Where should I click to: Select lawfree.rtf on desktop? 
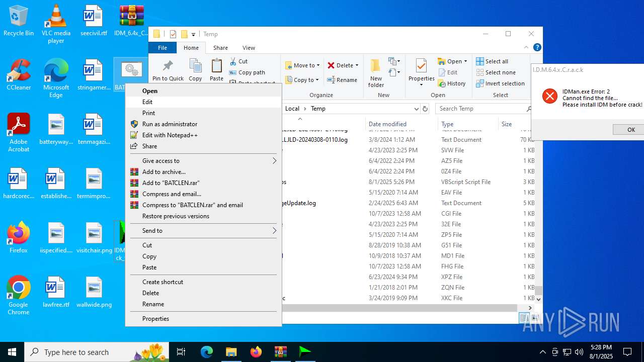(x=56, y=292)
